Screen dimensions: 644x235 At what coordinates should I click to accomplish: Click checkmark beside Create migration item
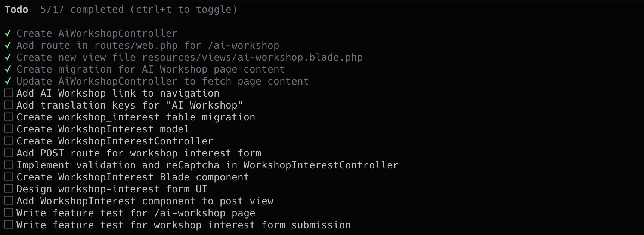tap(8, 69)
